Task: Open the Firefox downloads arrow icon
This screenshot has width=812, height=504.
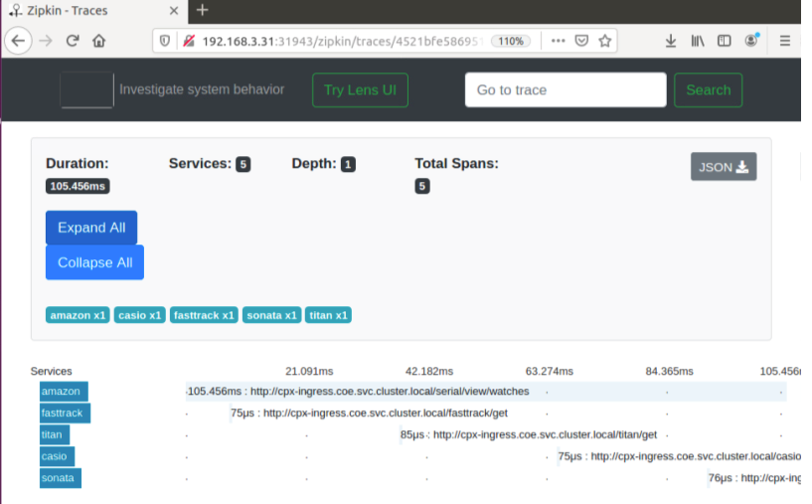Action: [671, 42]
